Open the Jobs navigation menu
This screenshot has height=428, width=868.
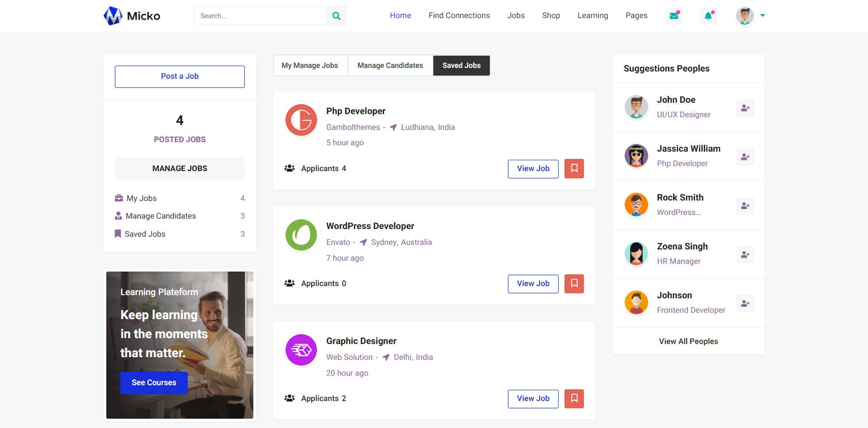516,15
